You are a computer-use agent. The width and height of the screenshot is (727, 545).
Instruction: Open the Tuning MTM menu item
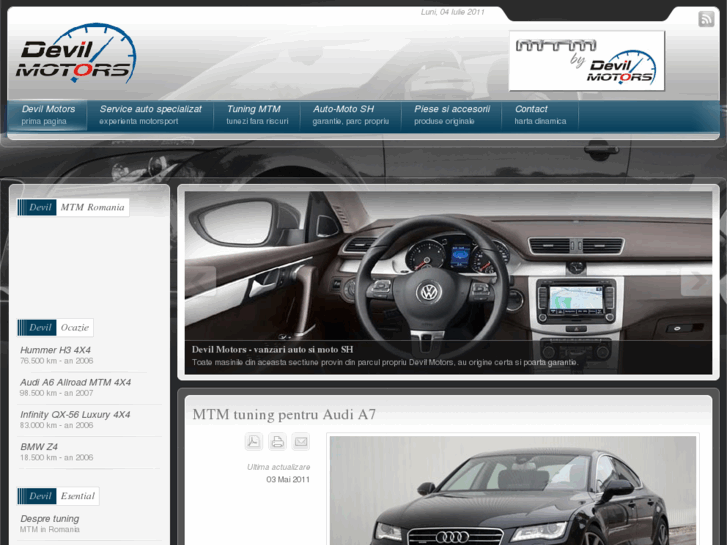[x=257, y=115]
